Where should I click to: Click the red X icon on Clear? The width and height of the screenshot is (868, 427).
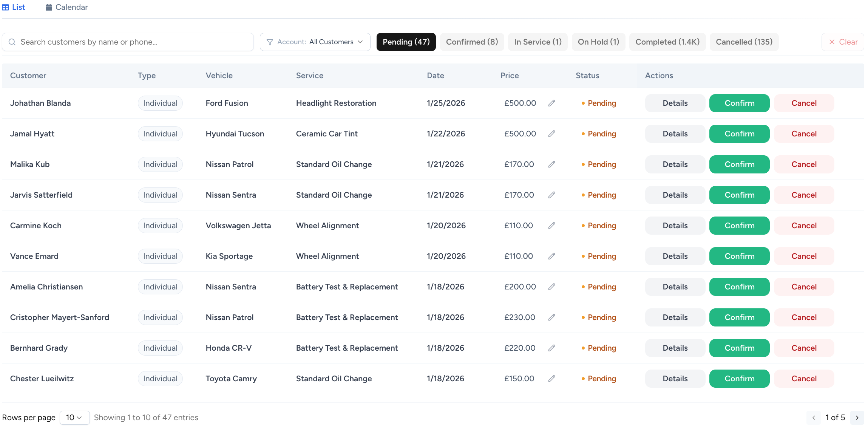[832, 42]
